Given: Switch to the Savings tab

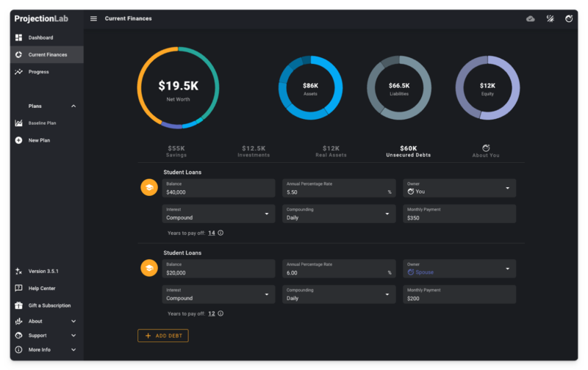Looking at the screenshot, I should [x=176, y=151].
